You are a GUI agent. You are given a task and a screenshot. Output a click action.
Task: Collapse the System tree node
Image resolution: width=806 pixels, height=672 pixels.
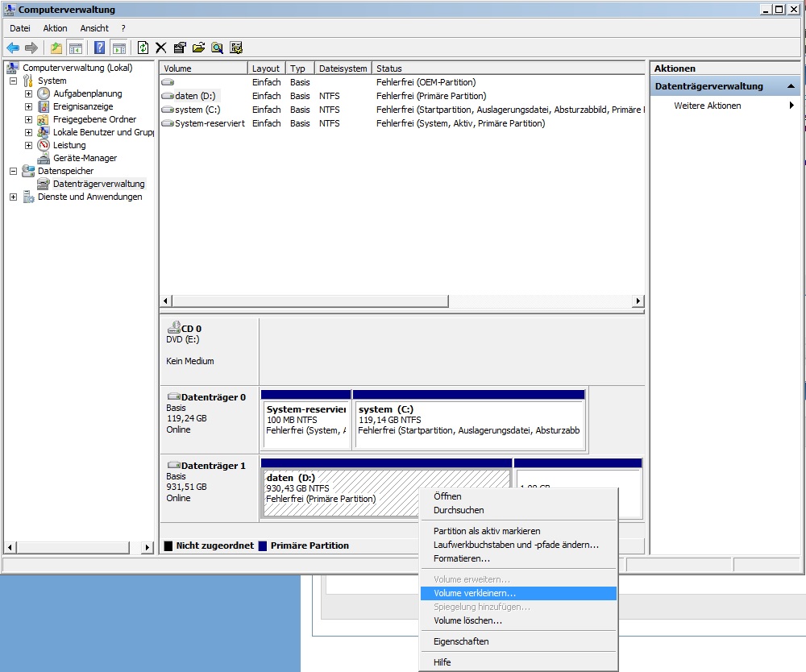14,81
